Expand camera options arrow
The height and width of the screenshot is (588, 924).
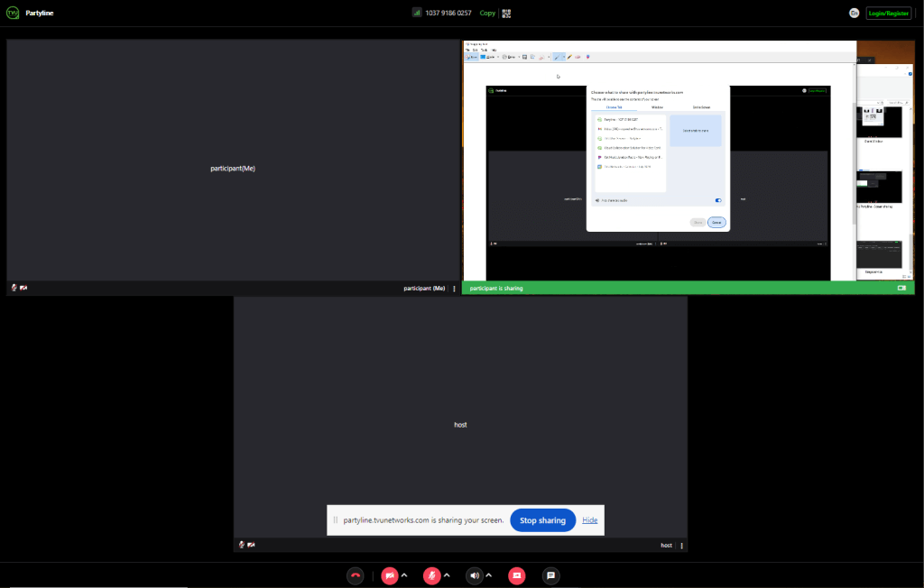(404, 575)
